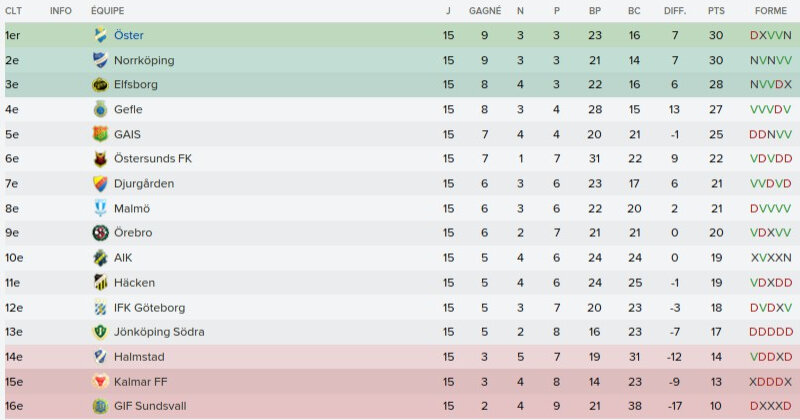Click the Gefle team badge
This screenshot has width=800, height=420.
click(x=100, y=110)
